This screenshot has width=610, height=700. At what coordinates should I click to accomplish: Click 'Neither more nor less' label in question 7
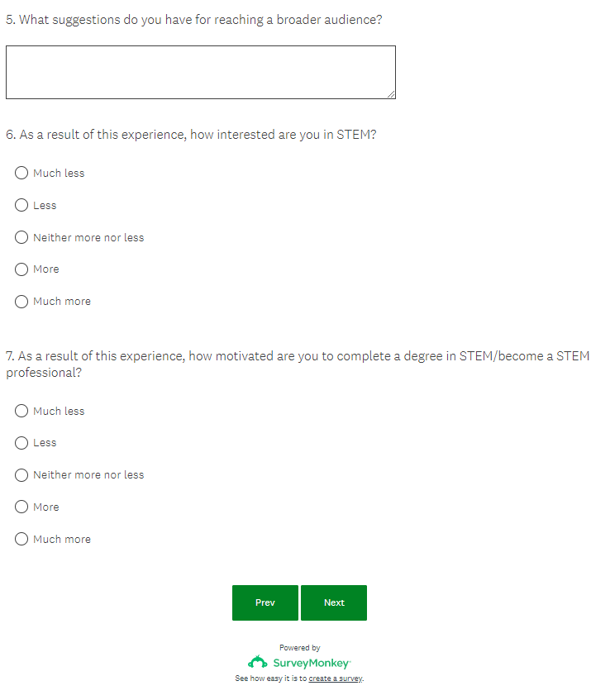click(x=88, y=475)
